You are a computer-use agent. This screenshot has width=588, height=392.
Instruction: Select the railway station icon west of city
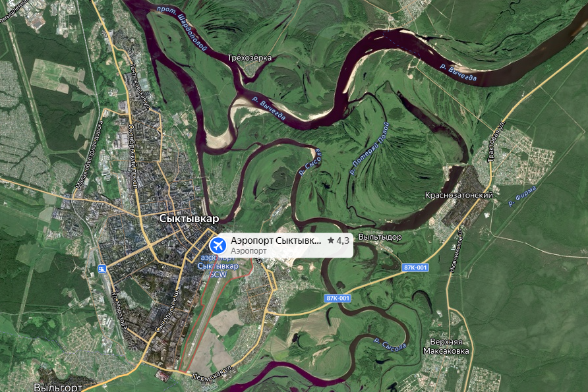102,268
